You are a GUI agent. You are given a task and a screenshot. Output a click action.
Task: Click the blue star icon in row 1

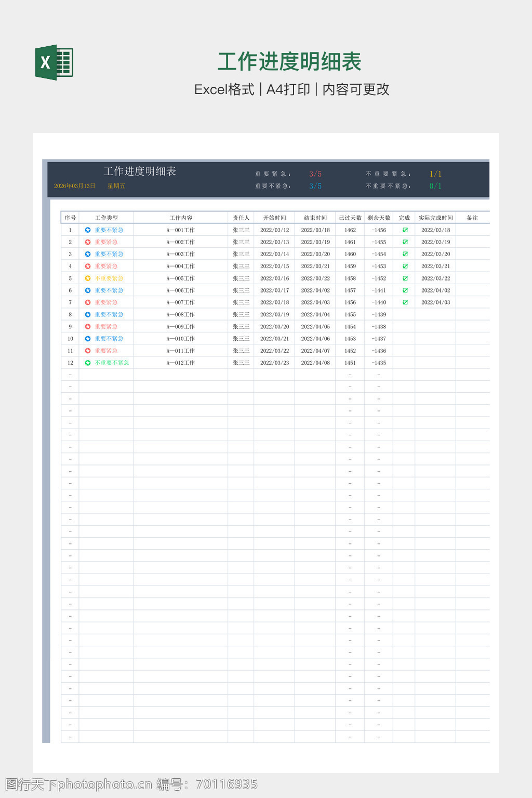click(88, 230)
